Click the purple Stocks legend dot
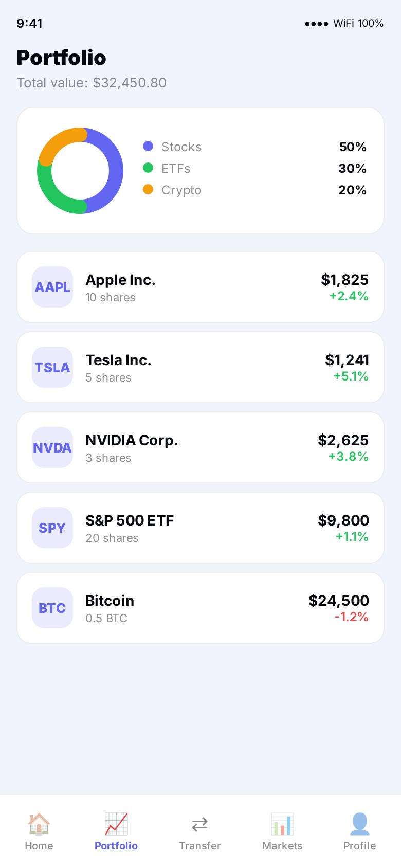This screenshot has width=401, height=868. [x=148, y=146]
